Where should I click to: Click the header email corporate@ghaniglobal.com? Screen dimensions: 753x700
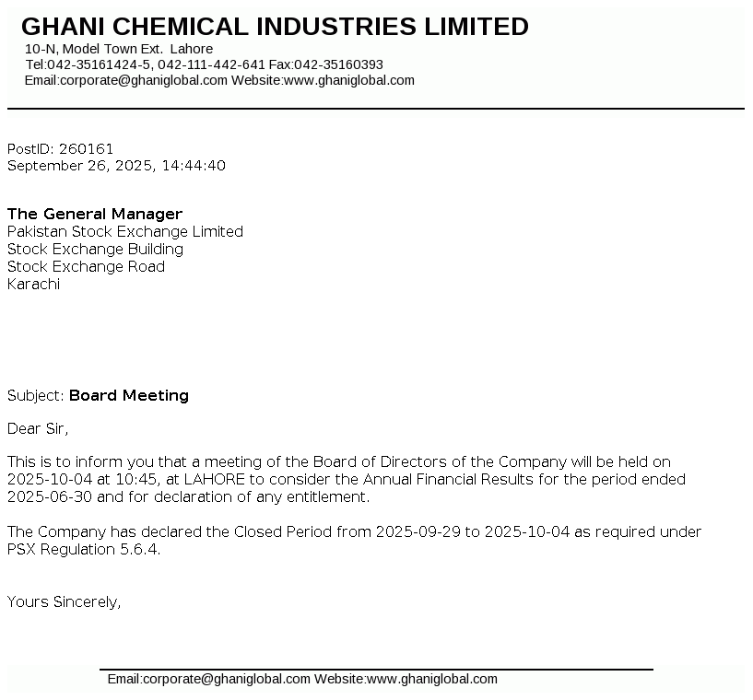(x=143, y=80)
